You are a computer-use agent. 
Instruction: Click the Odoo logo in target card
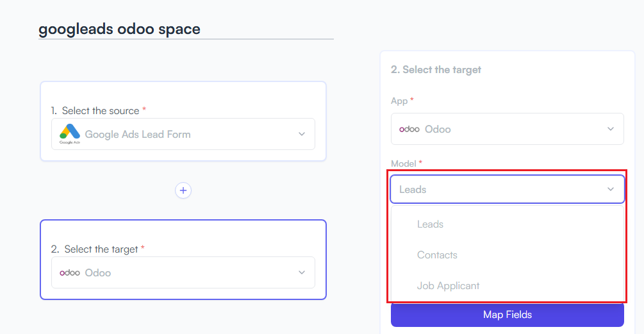click(70, 273)
